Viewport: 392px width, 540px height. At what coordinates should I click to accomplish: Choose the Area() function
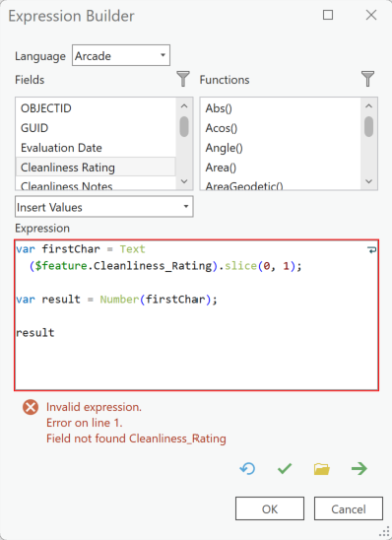281,168
